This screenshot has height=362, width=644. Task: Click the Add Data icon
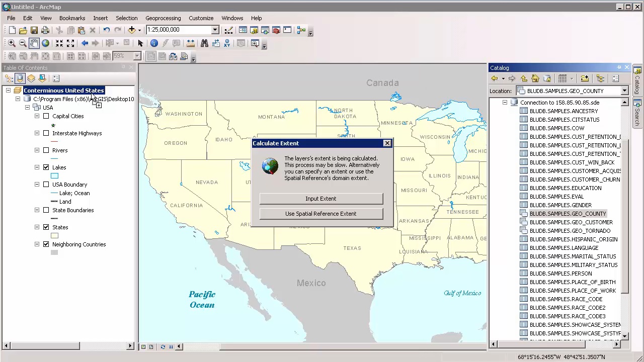[x=132, y=30]
